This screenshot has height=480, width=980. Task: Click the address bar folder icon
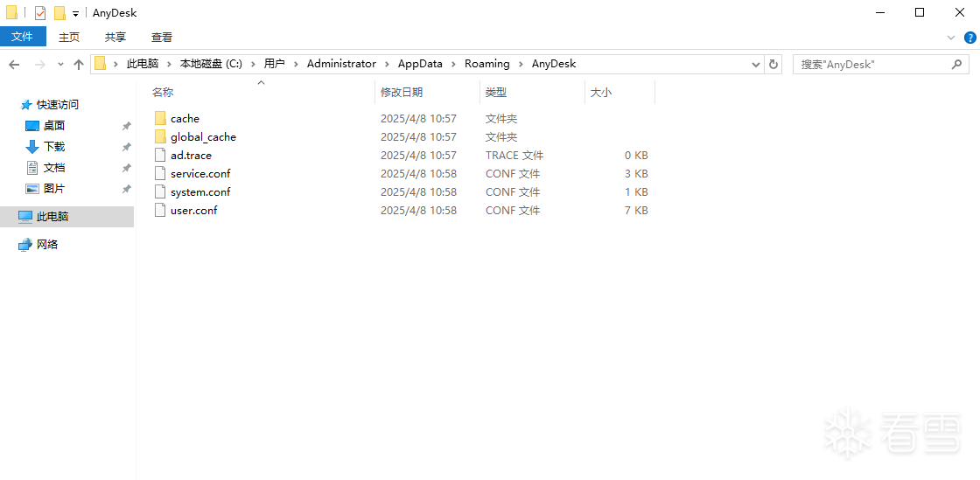[100, 64]
